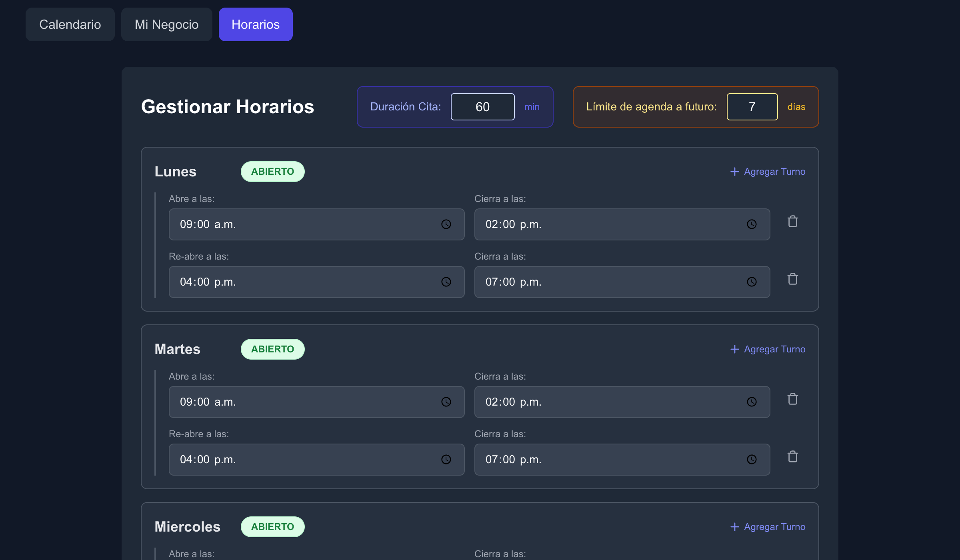Click the Gestionar Horarios heading

[x=228, y=107]
